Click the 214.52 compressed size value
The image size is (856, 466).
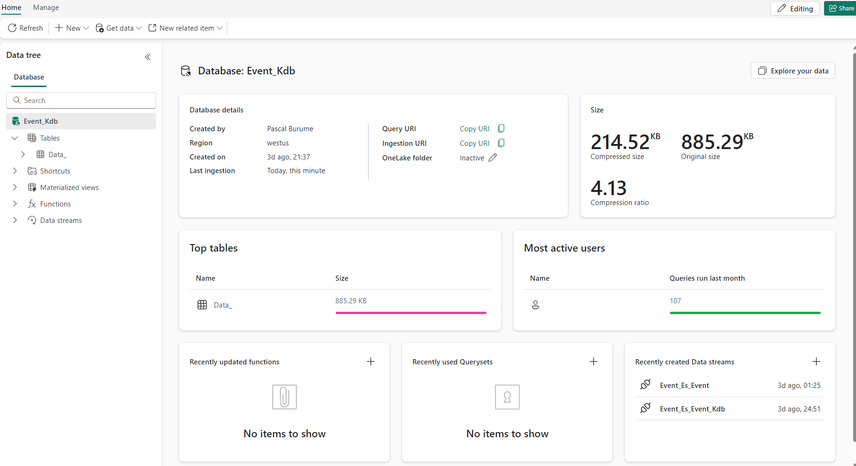point(620,142)
